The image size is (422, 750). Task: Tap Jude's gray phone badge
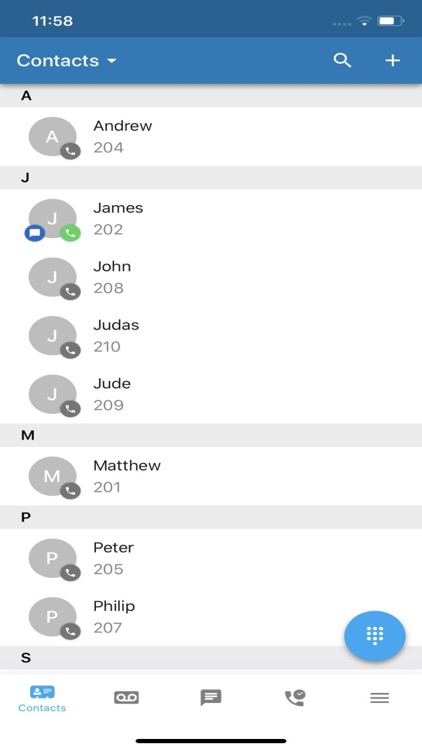pos(70,409)
